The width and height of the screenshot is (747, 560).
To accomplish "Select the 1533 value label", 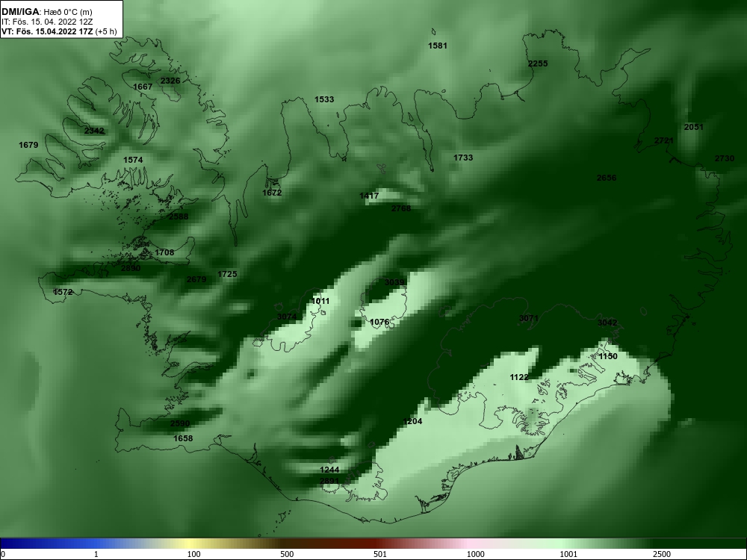I will pyautogui.click(x=324, y=99).
